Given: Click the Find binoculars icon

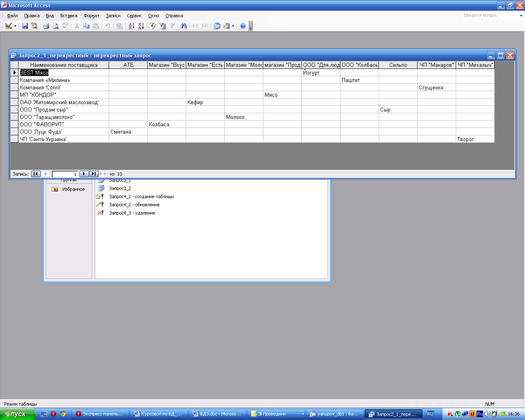Looking at the screenshot, I should point(183,26).
